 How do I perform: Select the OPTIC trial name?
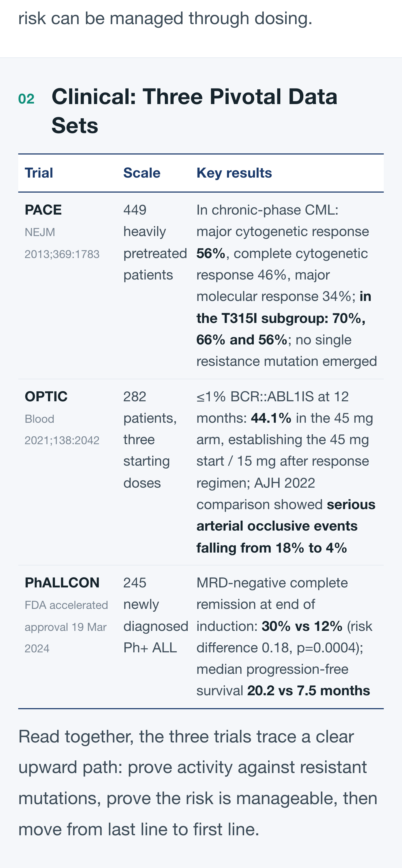(46, 397)
